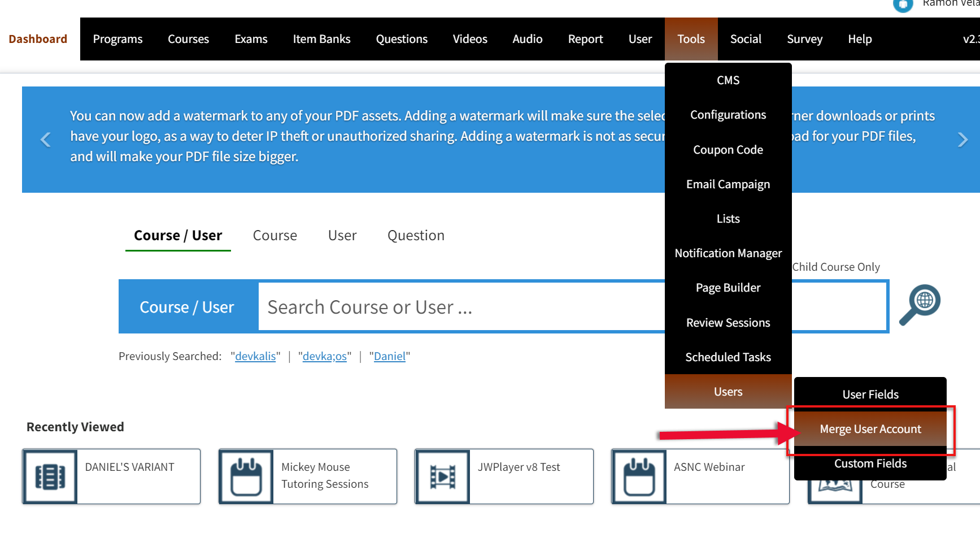The image size is (980, 533).
Task: Click Ramon Vela's avatar icon
Action: coord(902,6)
